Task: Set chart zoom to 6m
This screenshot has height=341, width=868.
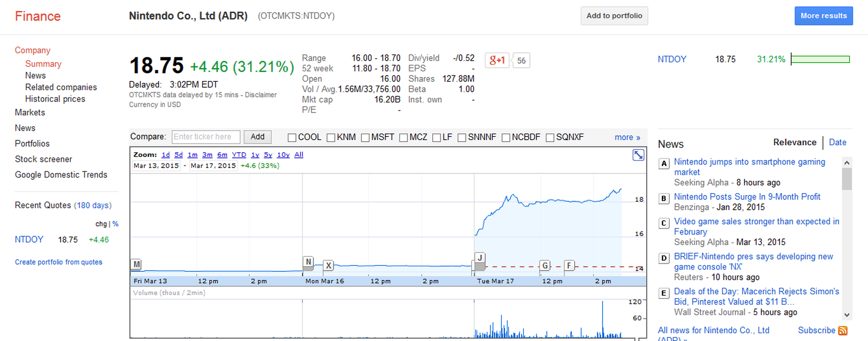Action: pos(222,155)
